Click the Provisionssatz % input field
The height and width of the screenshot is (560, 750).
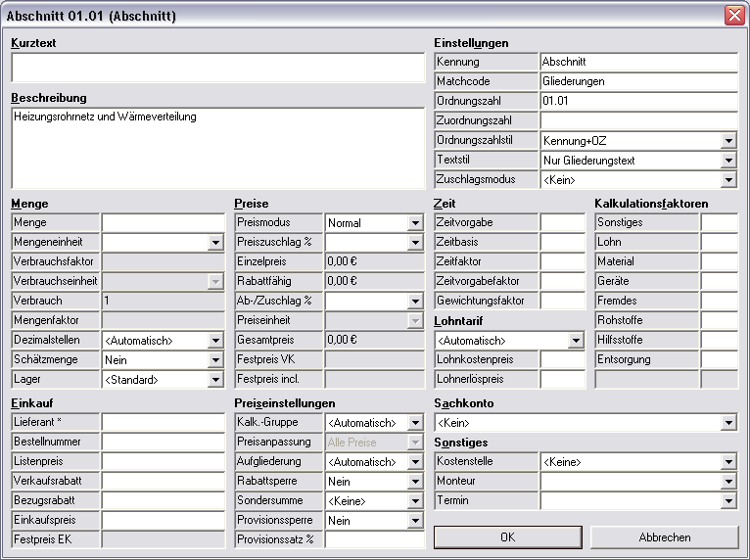point(375,539)
